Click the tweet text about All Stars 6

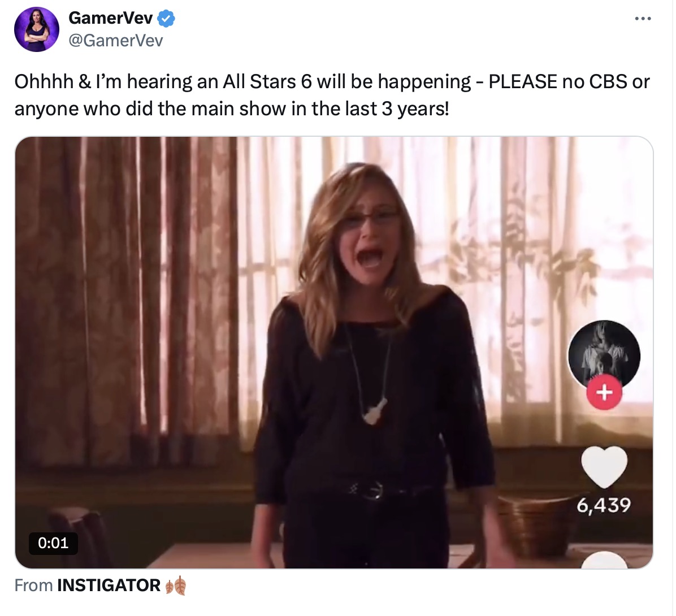pyautogui.click(x=332, y=95)
